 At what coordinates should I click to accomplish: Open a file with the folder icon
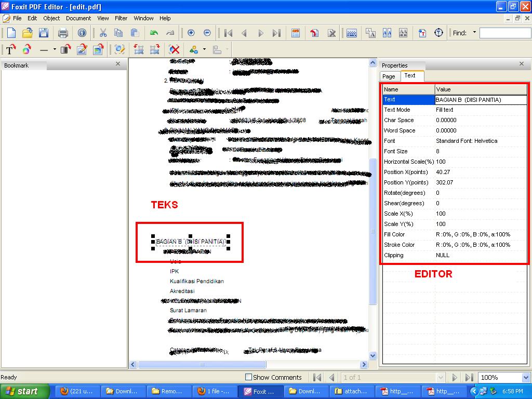click(28, 33)
